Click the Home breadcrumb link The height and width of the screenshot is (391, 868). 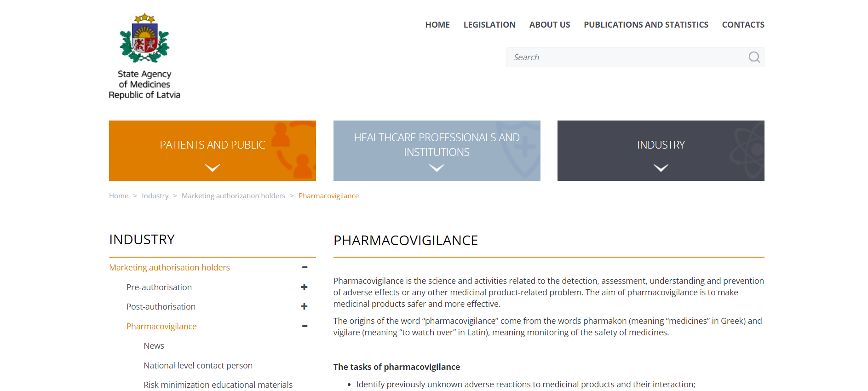[x=119, y=196]
